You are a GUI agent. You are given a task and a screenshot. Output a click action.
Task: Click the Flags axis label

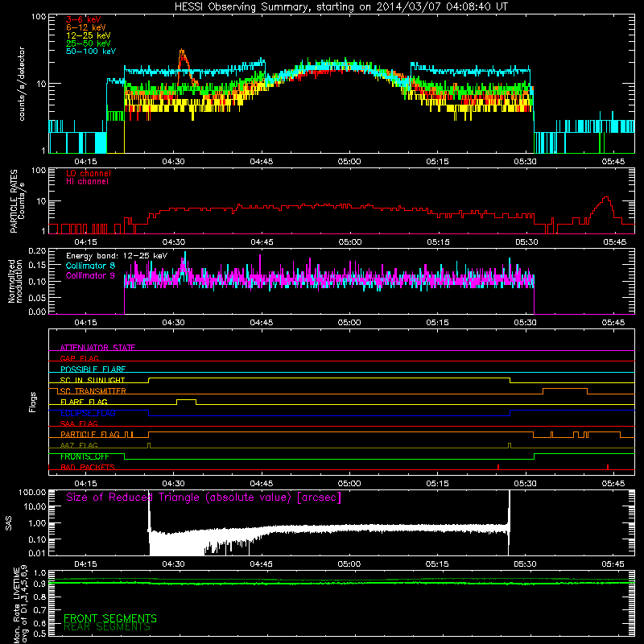pos(32,402)
